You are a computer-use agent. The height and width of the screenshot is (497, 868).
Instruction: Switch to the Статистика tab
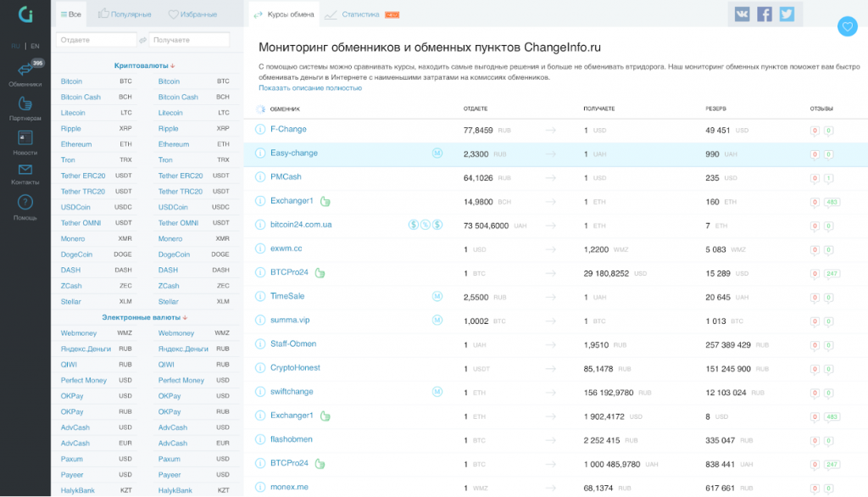tap(361, 14)
